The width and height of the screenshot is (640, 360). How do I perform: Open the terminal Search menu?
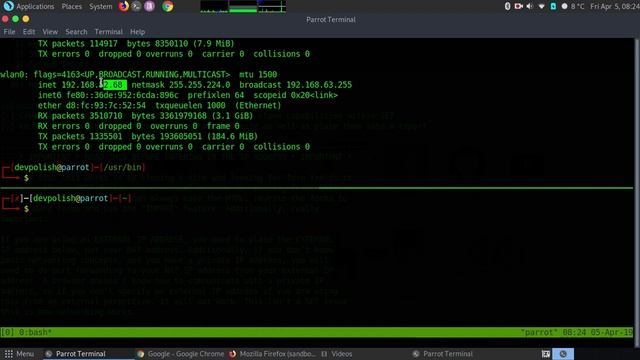76,31
